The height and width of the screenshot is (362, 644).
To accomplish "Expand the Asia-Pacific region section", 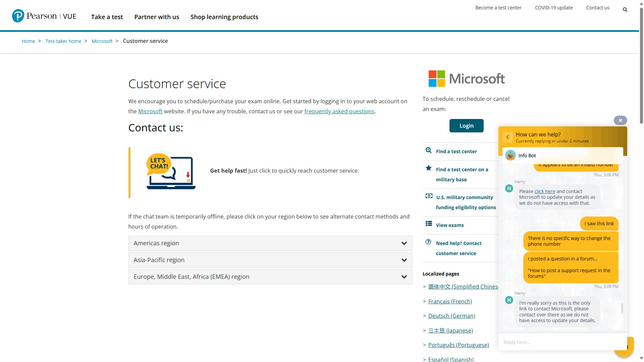I will 270,260.
